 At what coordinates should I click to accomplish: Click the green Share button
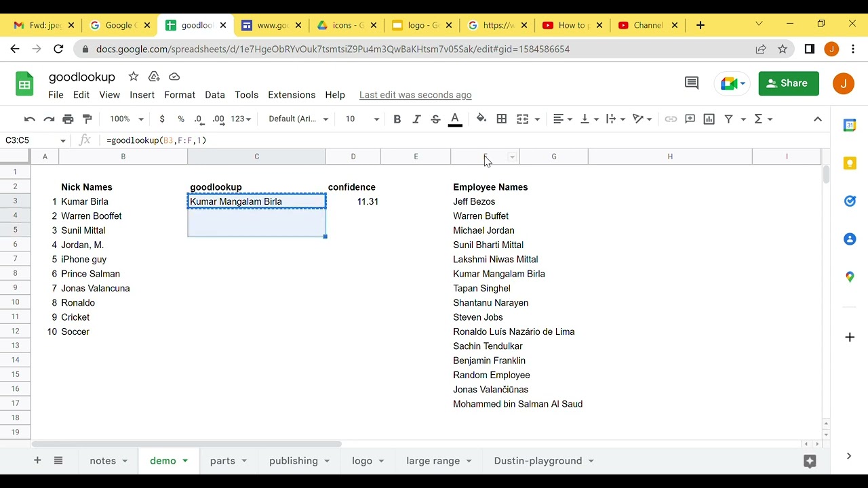coord(789,83)
